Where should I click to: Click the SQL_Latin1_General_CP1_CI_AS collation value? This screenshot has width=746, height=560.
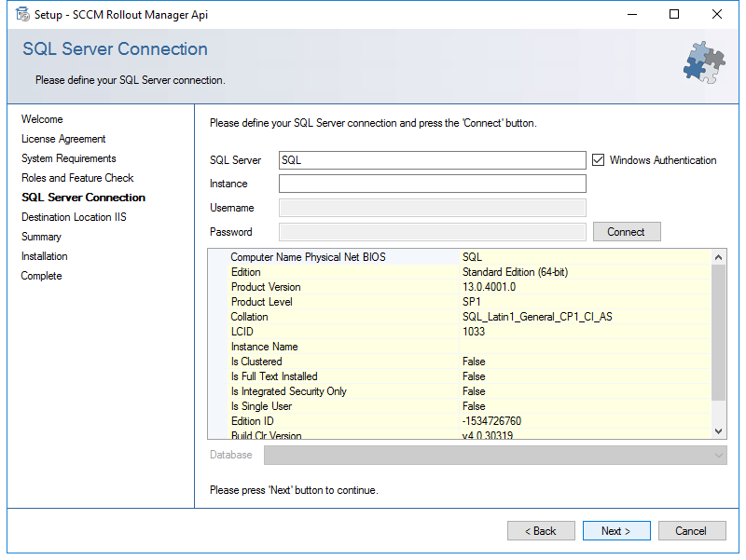pyautogui.click(x=537, y=317)
